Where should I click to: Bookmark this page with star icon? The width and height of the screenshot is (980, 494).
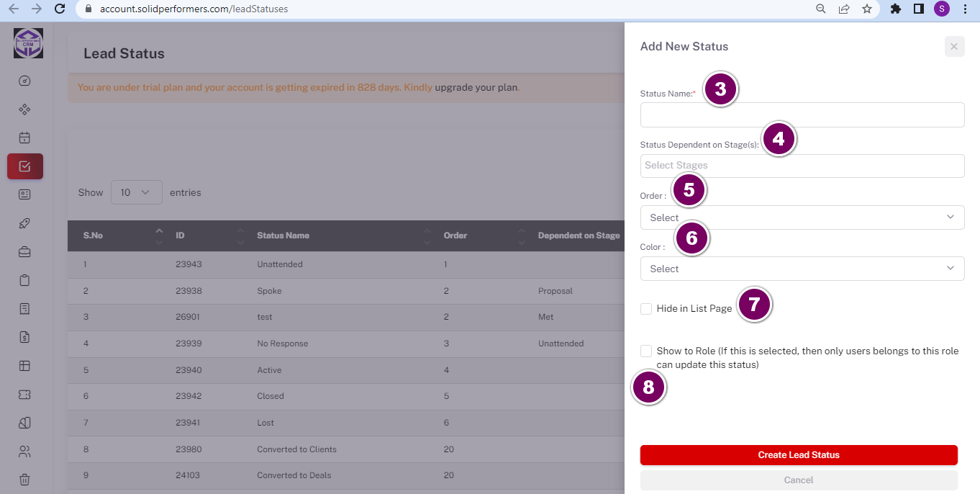pyautogui.click(x=867, y=9)
